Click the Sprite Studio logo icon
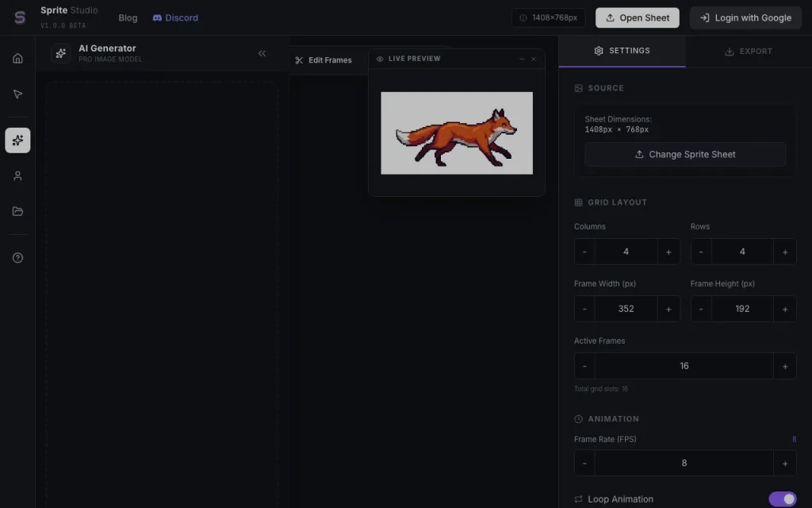 (20, 17)
